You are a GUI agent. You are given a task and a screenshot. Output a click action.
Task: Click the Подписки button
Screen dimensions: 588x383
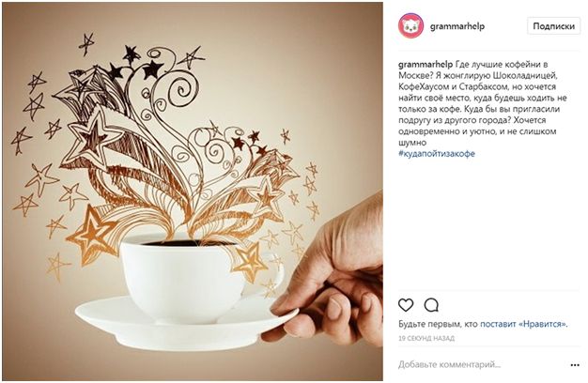tap(553, 26)
